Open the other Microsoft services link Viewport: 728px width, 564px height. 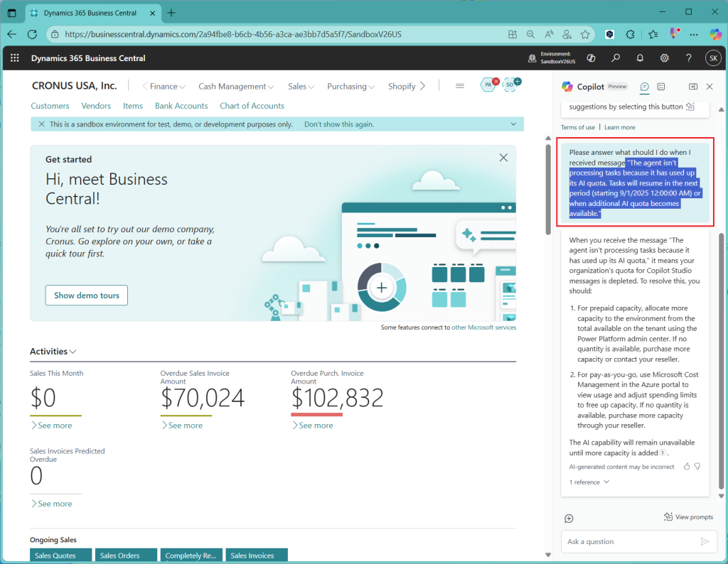pos(483,327)
